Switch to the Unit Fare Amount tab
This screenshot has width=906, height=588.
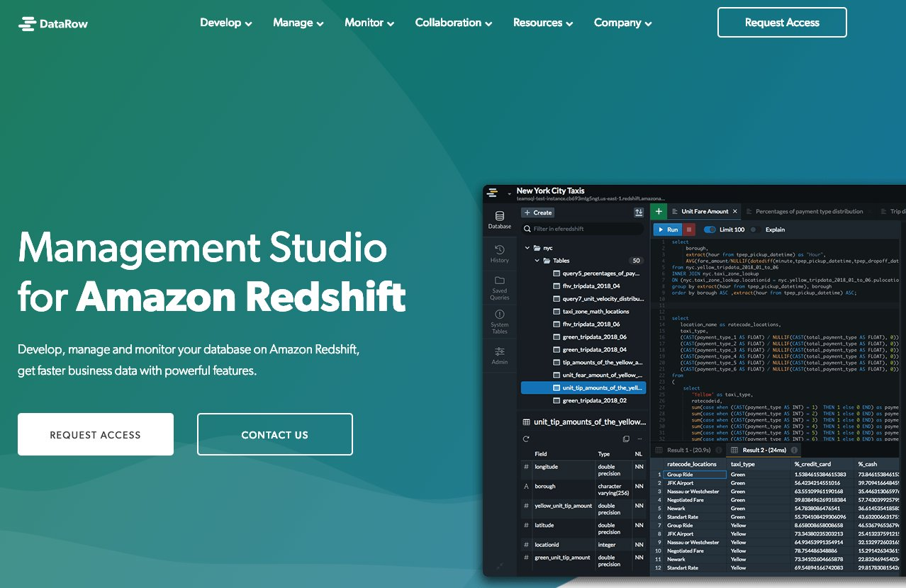coord(704,211)
